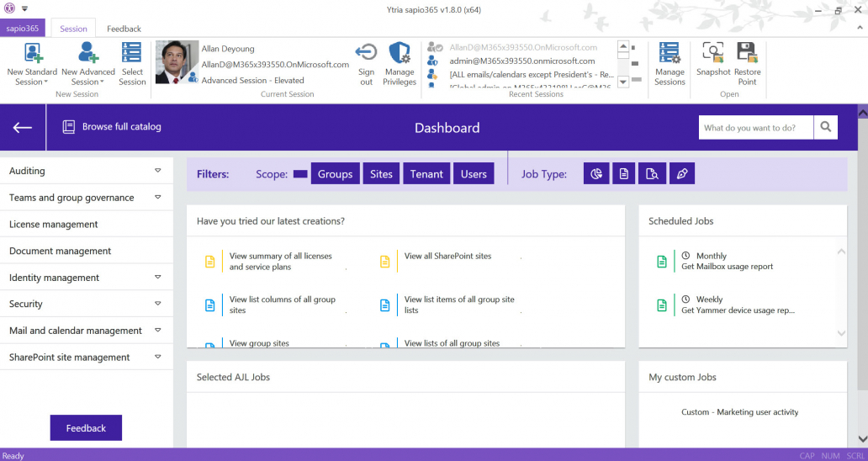The image size is (868, 461).
Task: Toggle the Sites scope filter
Action: (381, 174)
